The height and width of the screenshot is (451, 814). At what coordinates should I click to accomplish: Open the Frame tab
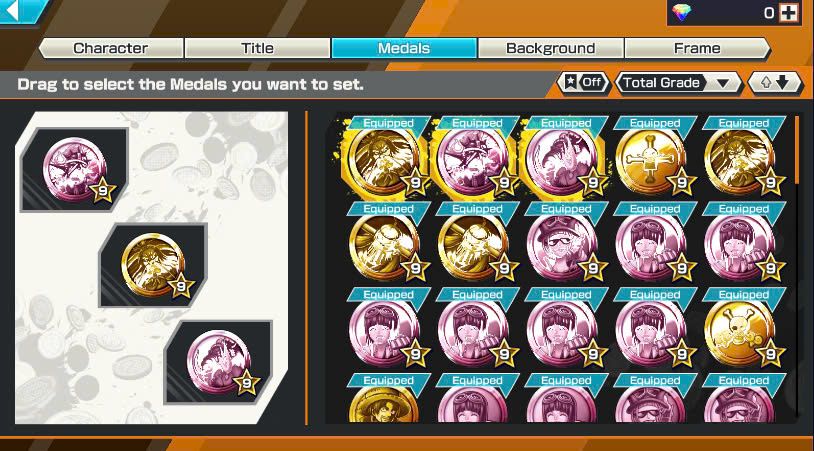point(697,48)
